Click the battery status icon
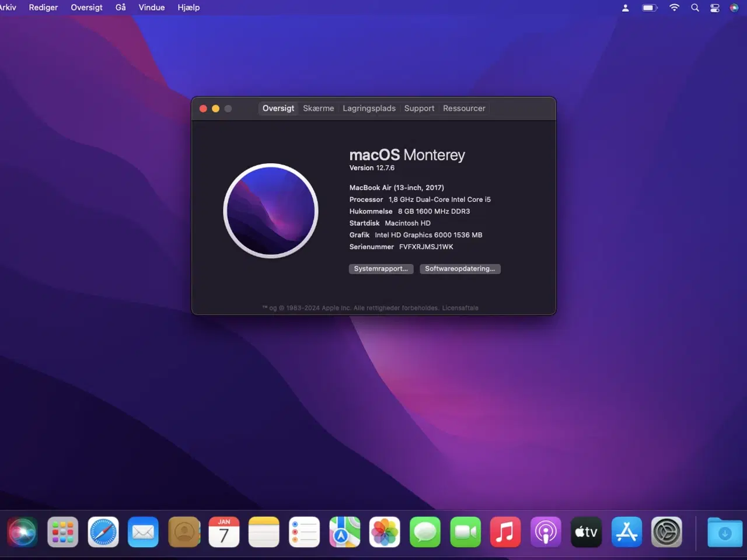747x560 pixels. (x=650, y=8)
